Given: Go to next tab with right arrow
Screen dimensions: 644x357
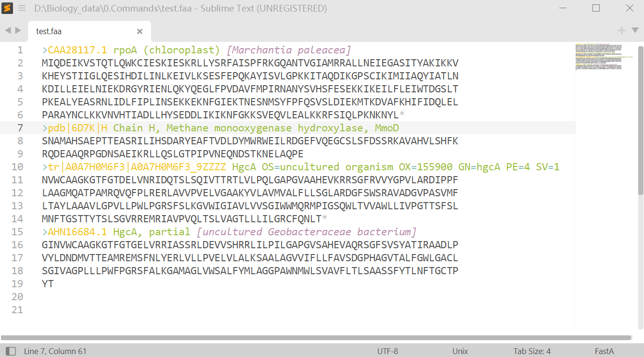Looking at the screenshot, I should click(18, 31).
